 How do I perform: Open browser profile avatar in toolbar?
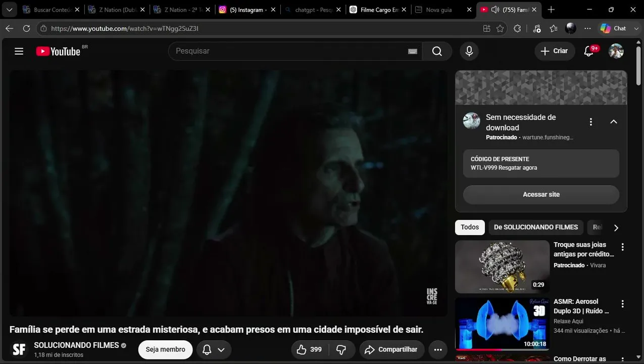point(571,28)
